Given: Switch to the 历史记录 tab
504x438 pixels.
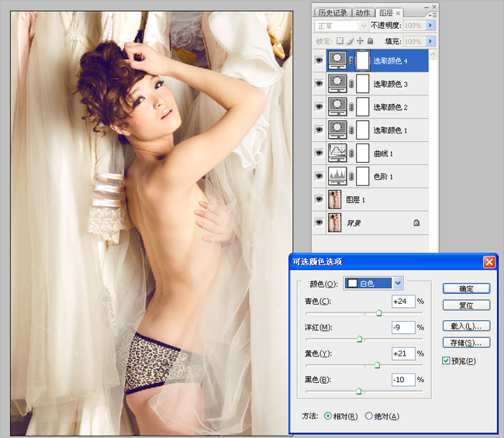Looking at the screenshot, I should pos(333,12).
